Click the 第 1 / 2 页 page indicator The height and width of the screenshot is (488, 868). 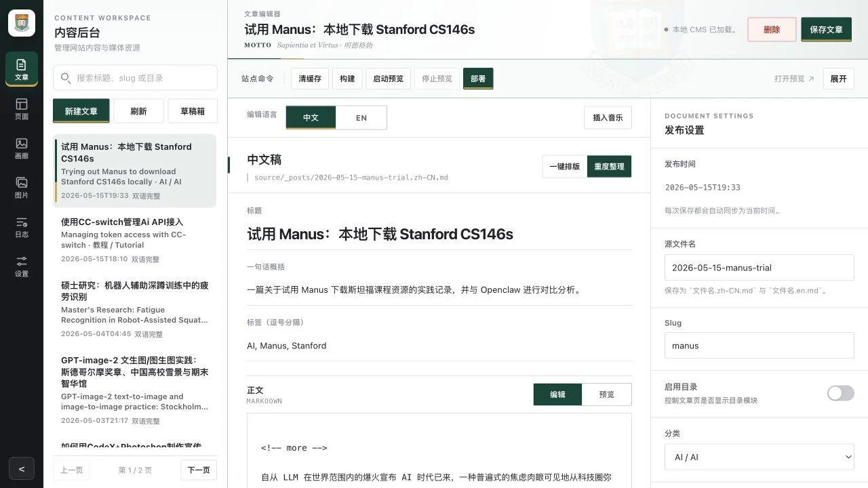[135, 470]
